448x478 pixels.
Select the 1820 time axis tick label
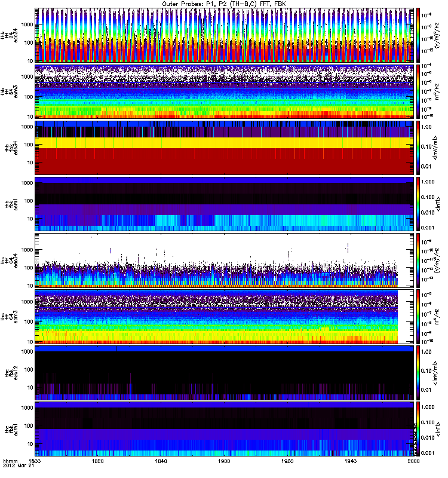[97, 461]
